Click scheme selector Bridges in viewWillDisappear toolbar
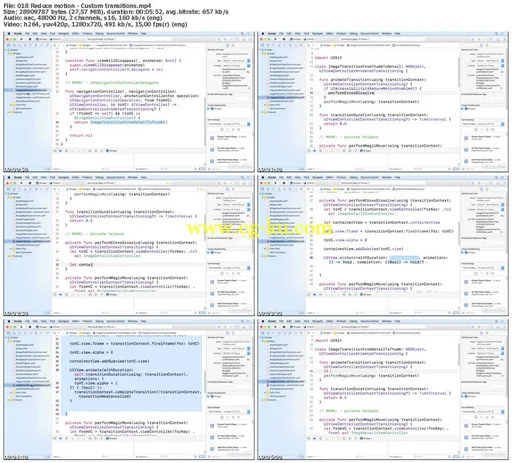This screenshot has height=463, width=512. click(43, 39)
